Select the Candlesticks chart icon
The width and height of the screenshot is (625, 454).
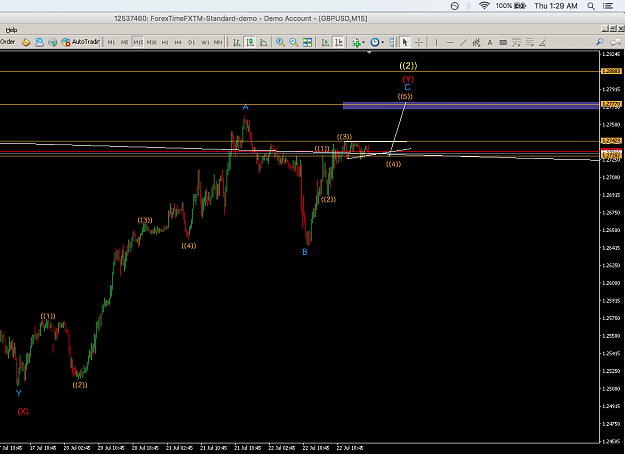[x=250, y=42]
